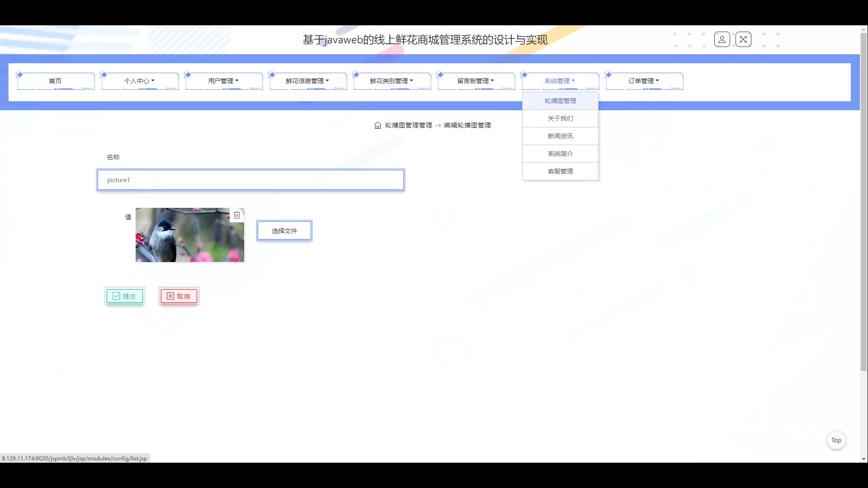Click the 选择文件 upload button
This screenshot has height=488, width=868.
point(284,230)
